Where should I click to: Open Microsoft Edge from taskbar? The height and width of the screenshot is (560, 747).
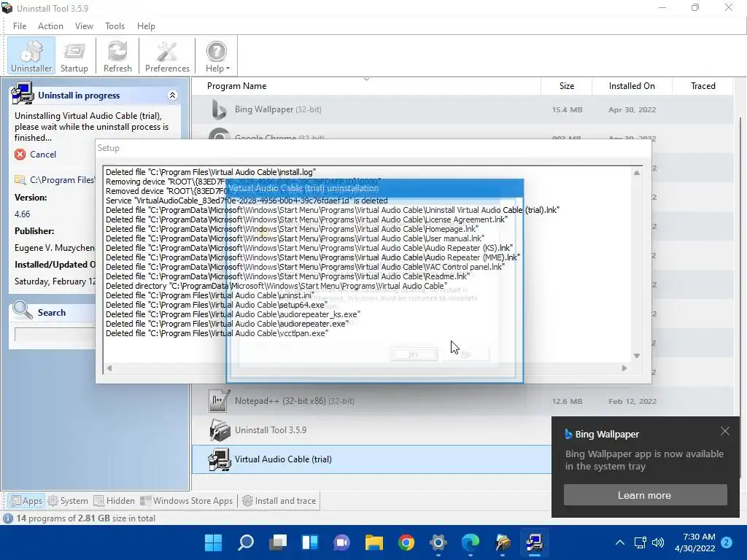coord(471,542)
